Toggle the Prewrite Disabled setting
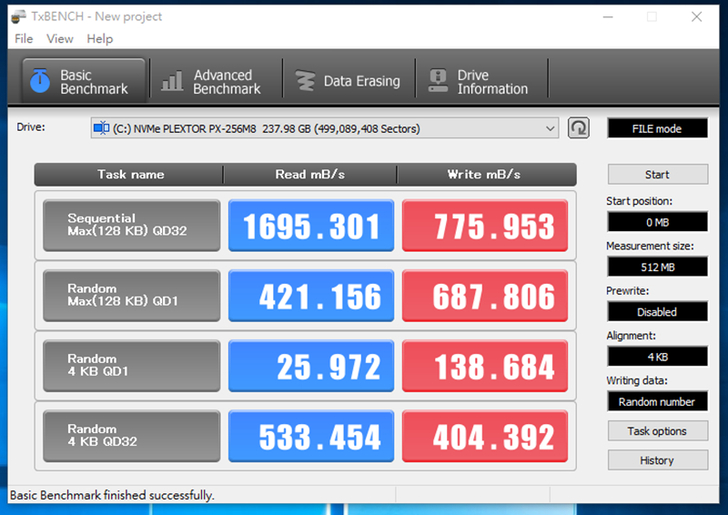Screen dimensions: 728x515 point(657,312)
